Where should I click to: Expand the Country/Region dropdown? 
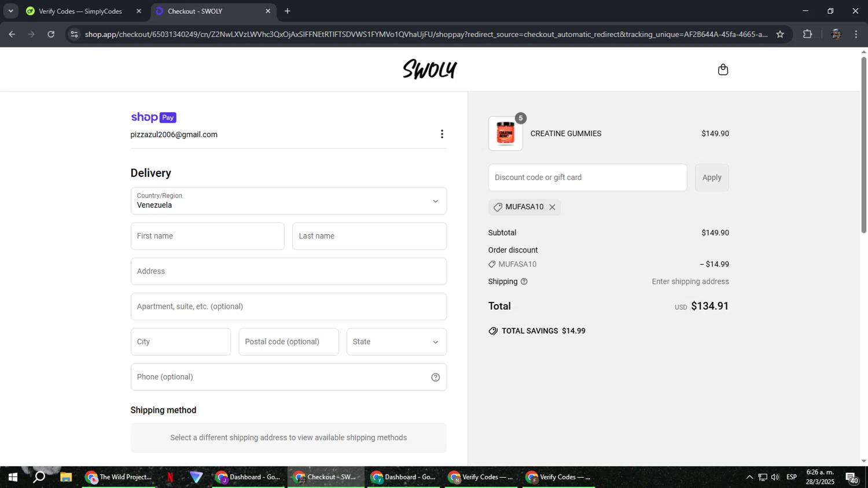pos(289,201)
